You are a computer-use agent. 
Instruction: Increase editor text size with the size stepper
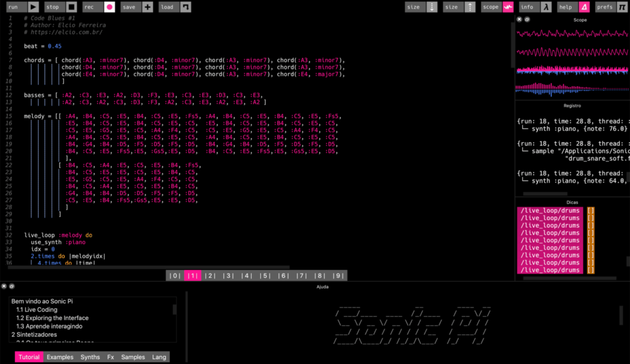[x=471, y=7]
